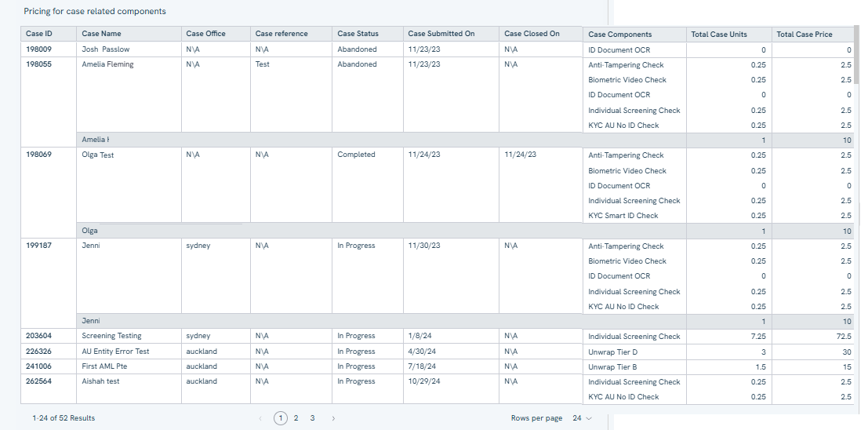The height and width of the screenshot is (430, 868).
Task: Click the Test case reference cell
Action: [263, 64]
